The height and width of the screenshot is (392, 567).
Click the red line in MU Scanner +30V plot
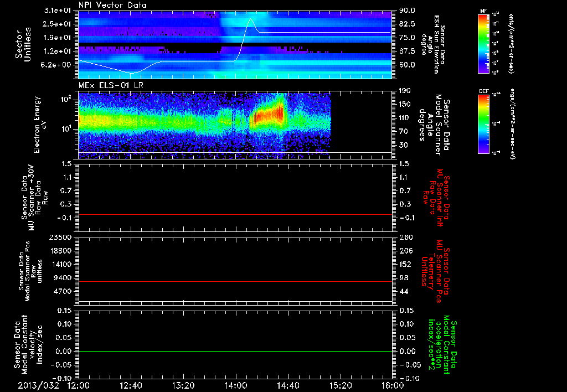click(x=235, y=214)
